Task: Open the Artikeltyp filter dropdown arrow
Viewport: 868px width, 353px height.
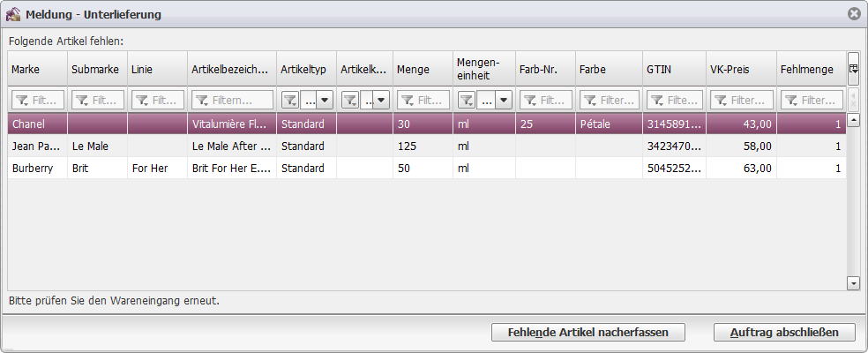Action: [325, 101]
